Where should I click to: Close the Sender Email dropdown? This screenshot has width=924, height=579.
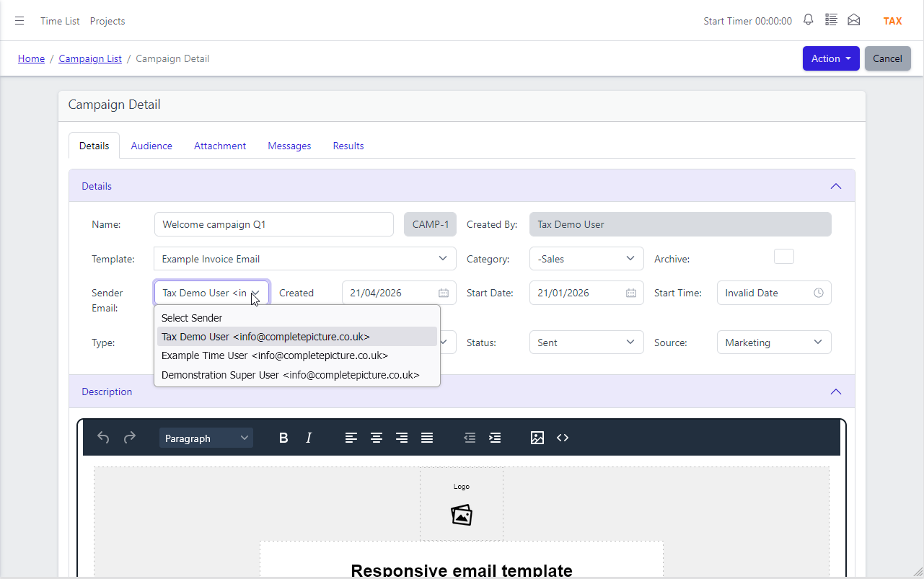pyautogui.click(x=211, y=293)
